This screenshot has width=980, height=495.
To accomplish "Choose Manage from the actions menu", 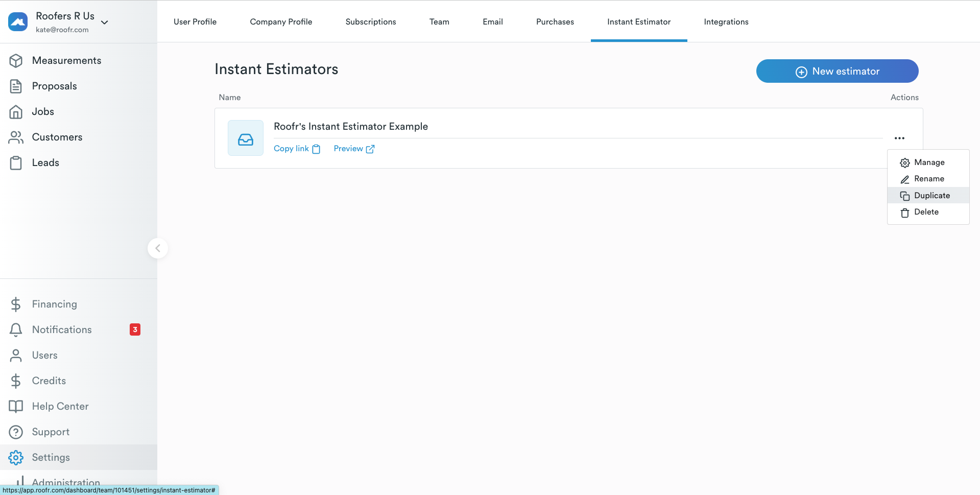I will (928, 162).
